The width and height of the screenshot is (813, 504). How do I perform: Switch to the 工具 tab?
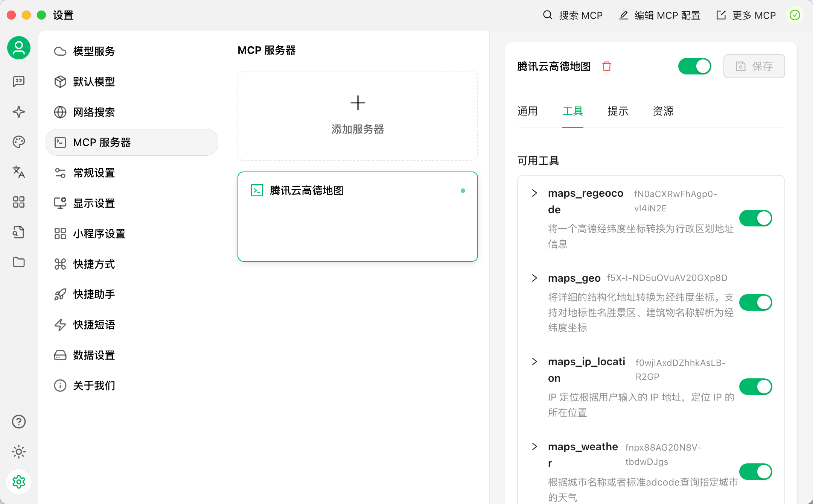tap(572, 111)
